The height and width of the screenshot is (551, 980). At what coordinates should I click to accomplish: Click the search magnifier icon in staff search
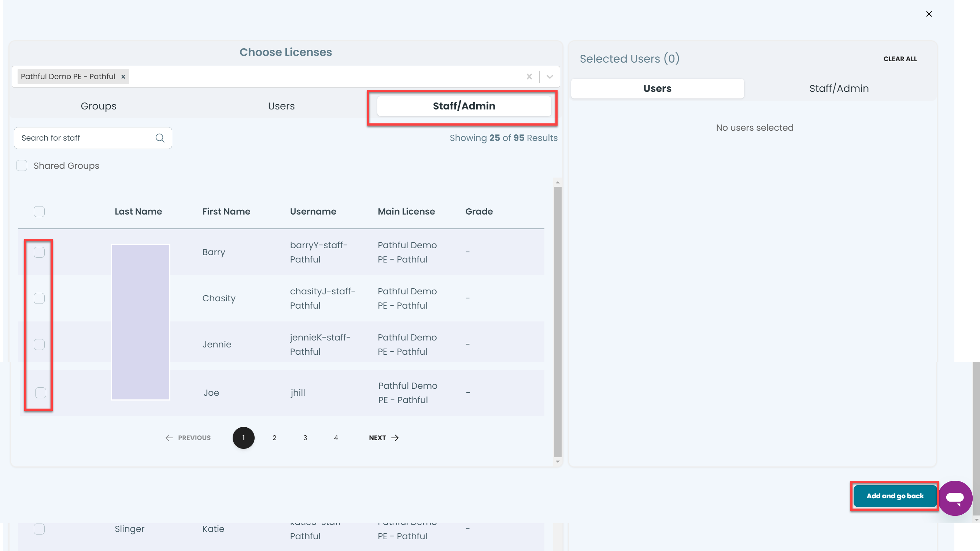point(160,138)
